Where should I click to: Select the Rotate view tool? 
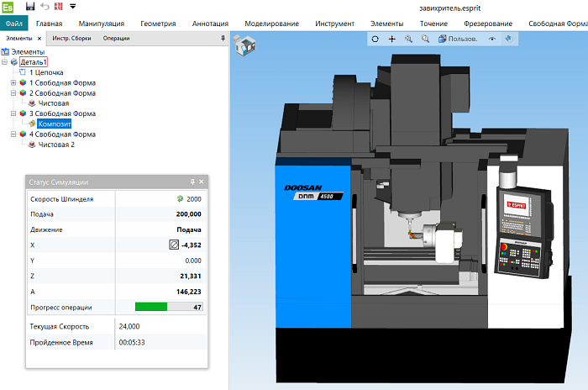pyautogui.click(x=375, y=39)
